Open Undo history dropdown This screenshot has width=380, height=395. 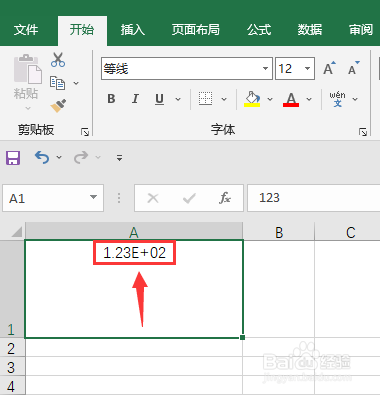[59, 157]
